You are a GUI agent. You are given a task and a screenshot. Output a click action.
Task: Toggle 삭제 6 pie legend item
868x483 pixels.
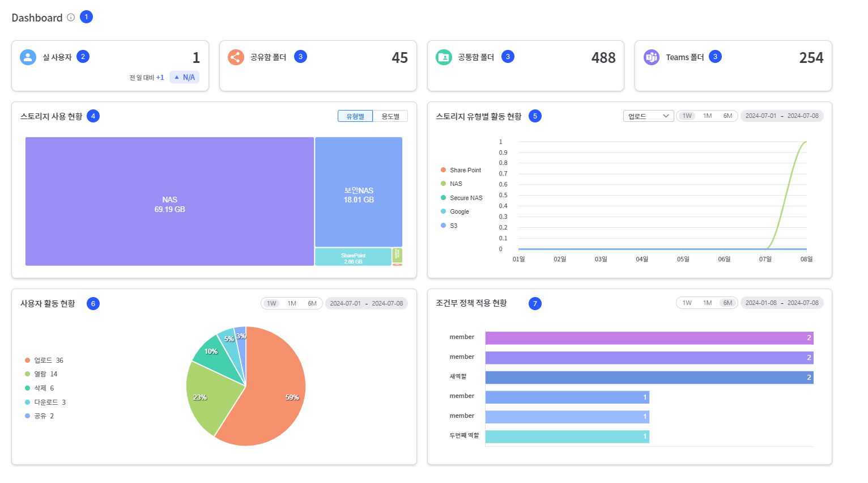pyautogui.click(x=39, y=388)
